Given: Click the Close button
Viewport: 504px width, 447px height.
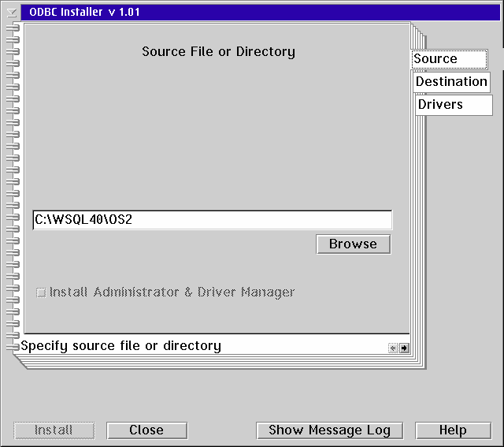Looking at the screenshot, I should (147, 430).
